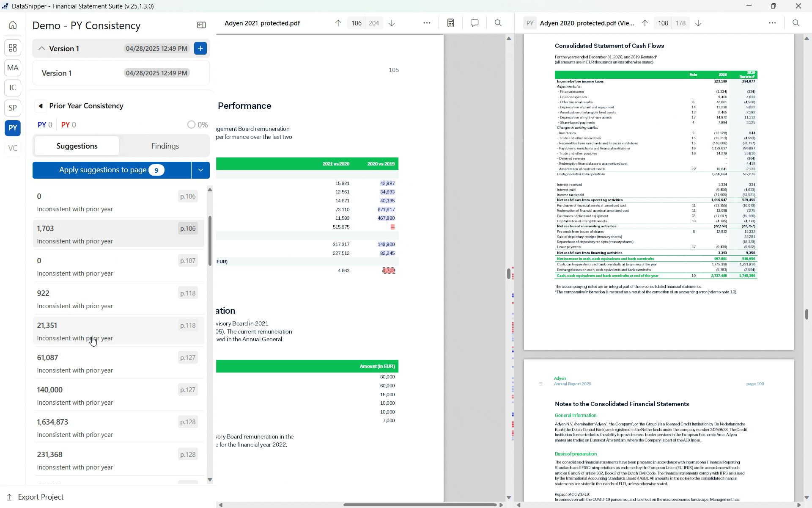
Task: Open the comments panel for Adyen 2021 PDF
Action: click(x=474, y=23)
